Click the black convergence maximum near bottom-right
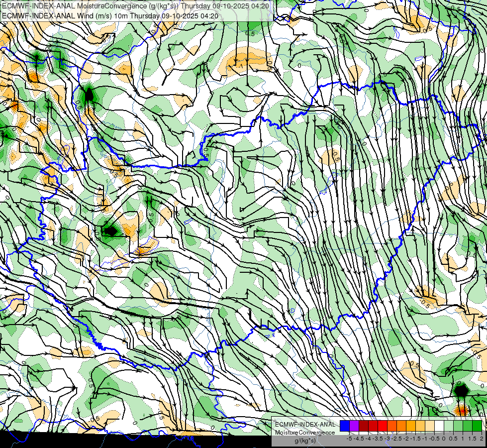 tap(461, 390)
